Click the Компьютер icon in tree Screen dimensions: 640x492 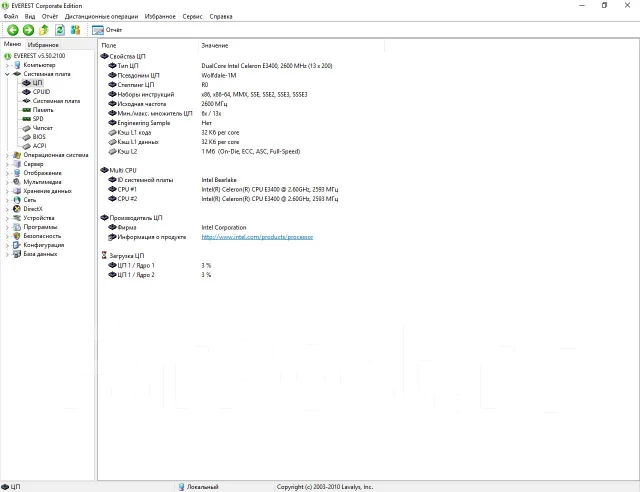[x=17, y=65]
